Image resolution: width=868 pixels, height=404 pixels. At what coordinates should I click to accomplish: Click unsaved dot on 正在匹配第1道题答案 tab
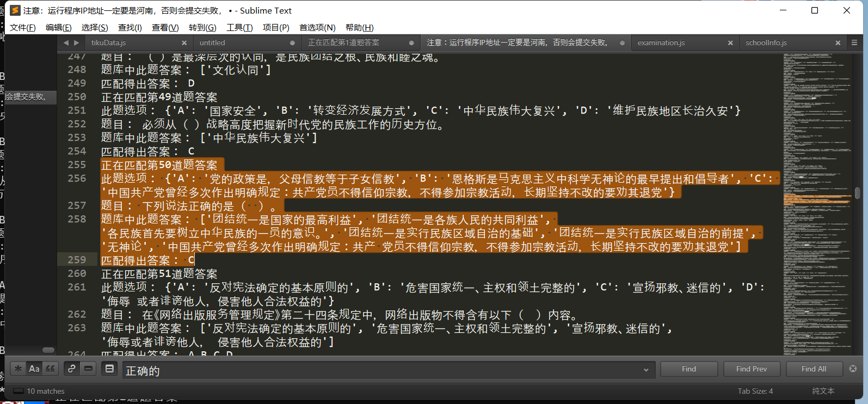tap(411, 43)
